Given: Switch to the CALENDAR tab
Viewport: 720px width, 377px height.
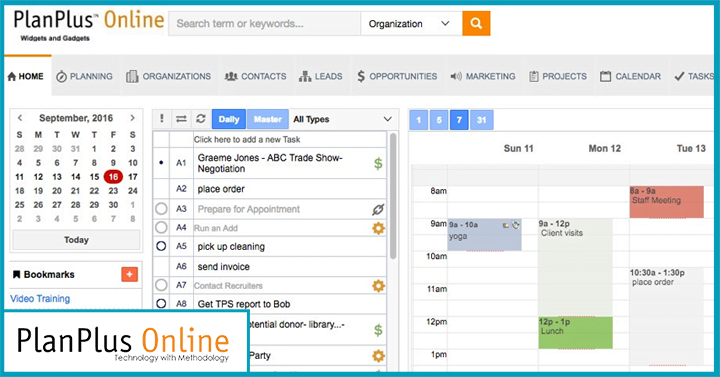Looking at the screenshot, I should 630,76.
